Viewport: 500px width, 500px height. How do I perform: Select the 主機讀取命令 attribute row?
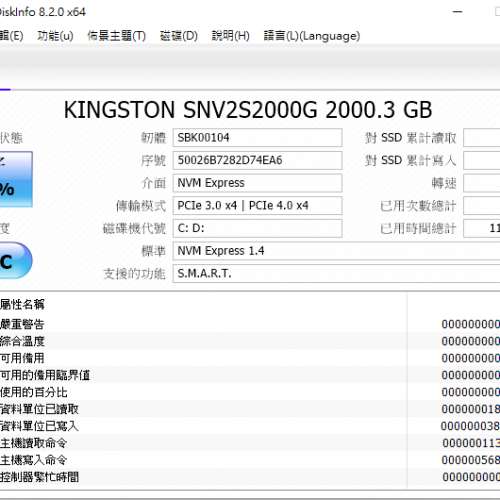tap(250, 443)
